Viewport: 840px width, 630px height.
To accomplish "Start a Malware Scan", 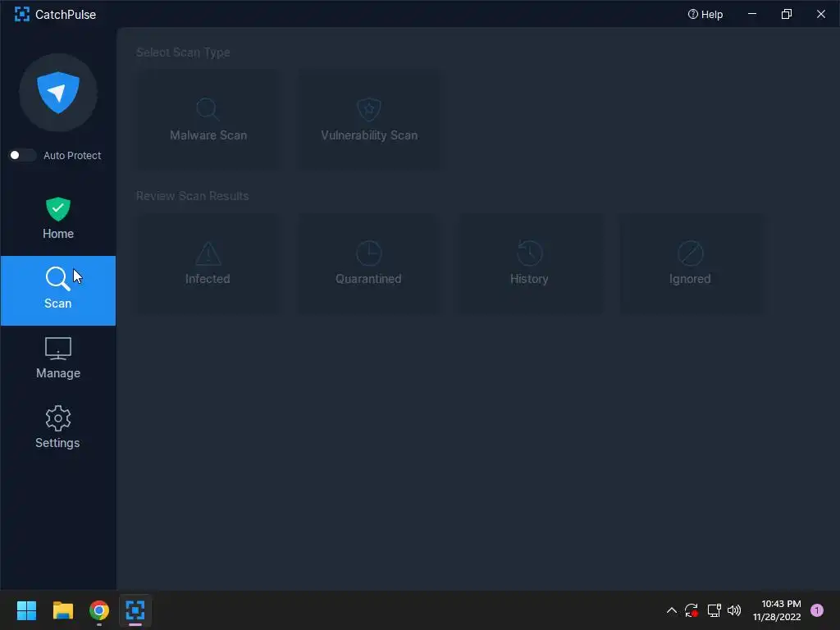I will pyautogui.click(x=208, y=120).
